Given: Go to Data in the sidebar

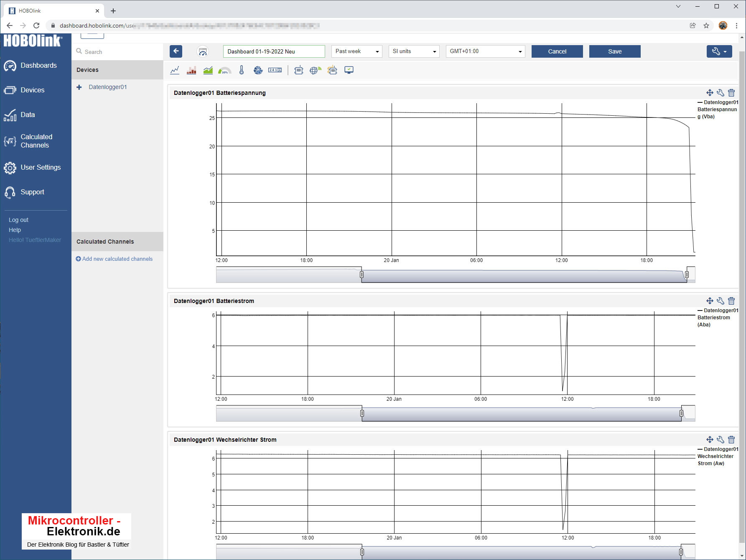Looking at the screenshot, I should pyautogui.click(x=19, y=115).
